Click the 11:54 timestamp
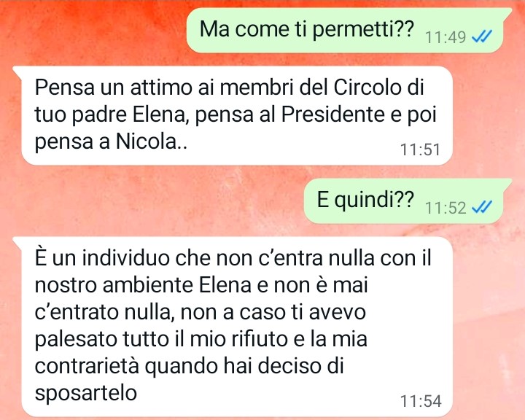This screenshot has width=525, height=420. [421, 401]
